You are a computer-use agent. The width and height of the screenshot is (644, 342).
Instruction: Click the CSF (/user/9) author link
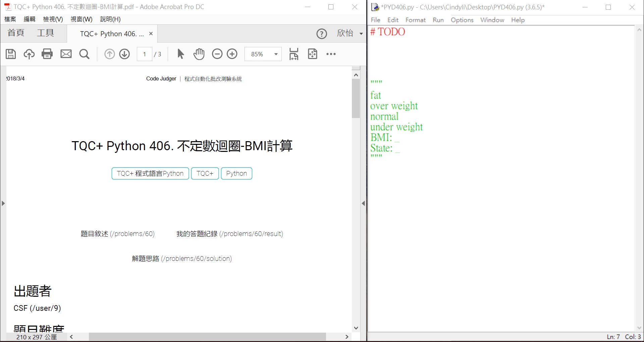(x=37, y=308)
